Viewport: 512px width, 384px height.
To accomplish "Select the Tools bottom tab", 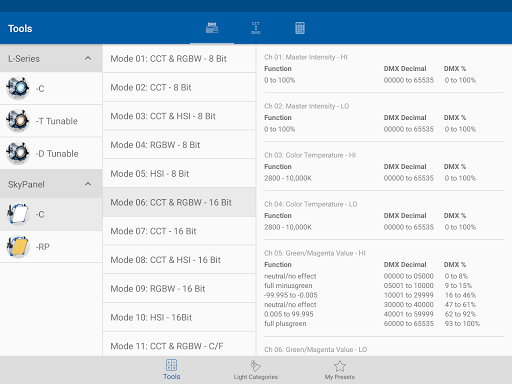I will point(171,370).
